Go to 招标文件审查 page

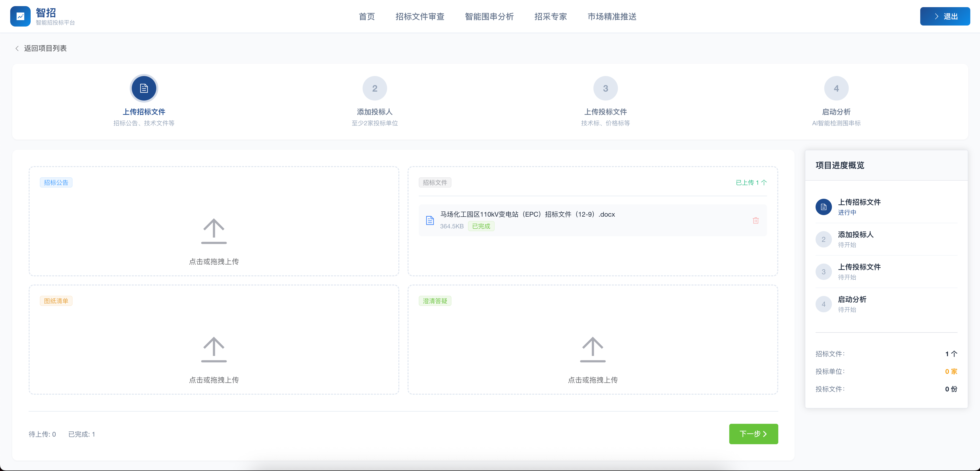click(420, 16)
